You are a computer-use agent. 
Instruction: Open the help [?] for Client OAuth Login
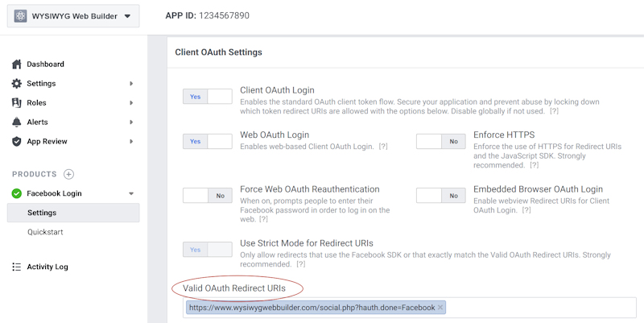click(x=554, y=111)
